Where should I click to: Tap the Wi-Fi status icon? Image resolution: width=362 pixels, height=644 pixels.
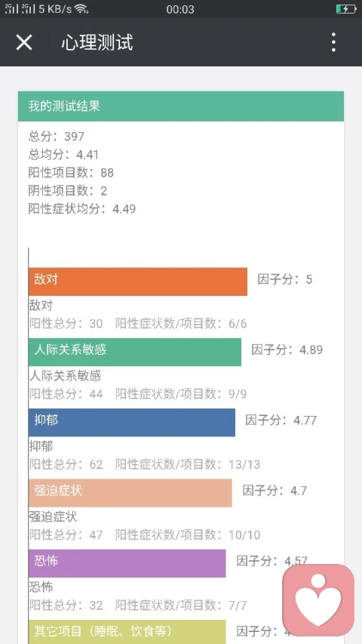tap(81, 9)
